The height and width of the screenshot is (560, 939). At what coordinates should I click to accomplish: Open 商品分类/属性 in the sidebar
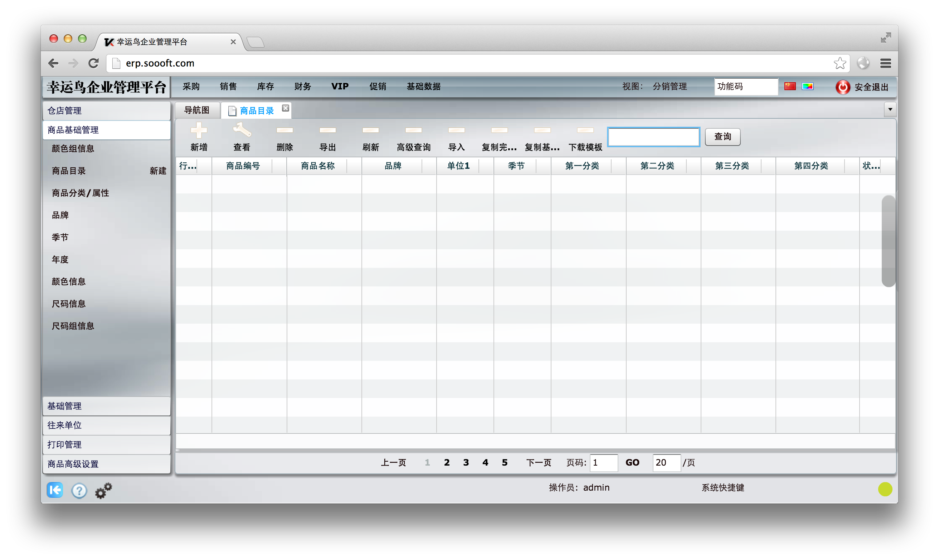(80, 193)
